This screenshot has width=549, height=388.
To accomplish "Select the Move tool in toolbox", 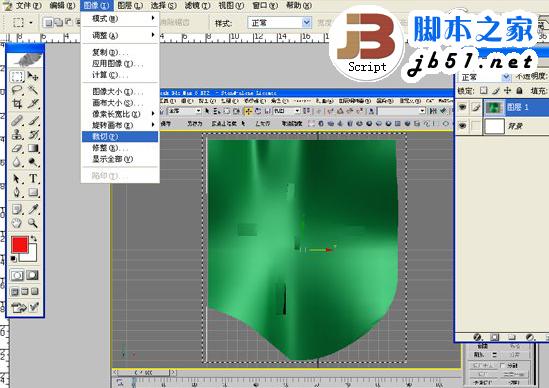I will 33,76.
